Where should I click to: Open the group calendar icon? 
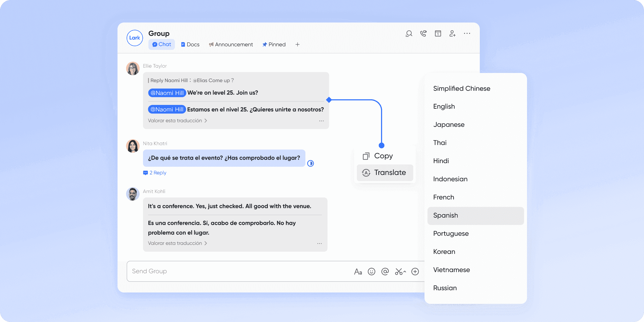(438, 33)
